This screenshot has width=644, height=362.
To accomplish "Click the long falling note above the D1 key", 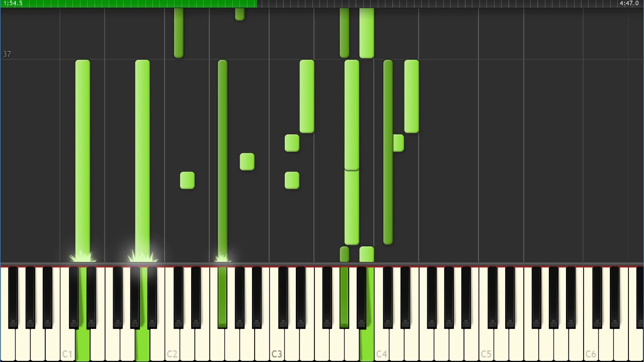I will click(83, 161).
